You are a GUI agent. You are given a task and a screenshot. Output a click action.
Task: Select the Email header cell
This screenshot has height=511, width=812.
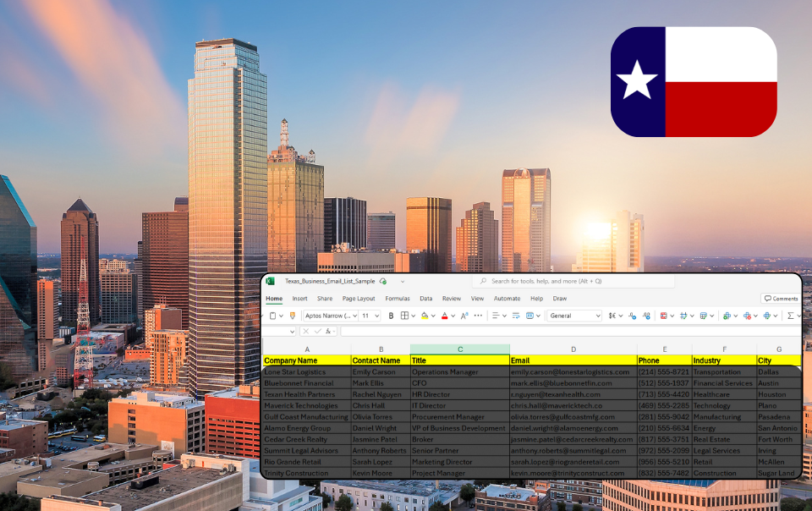[x=573, y=360]
